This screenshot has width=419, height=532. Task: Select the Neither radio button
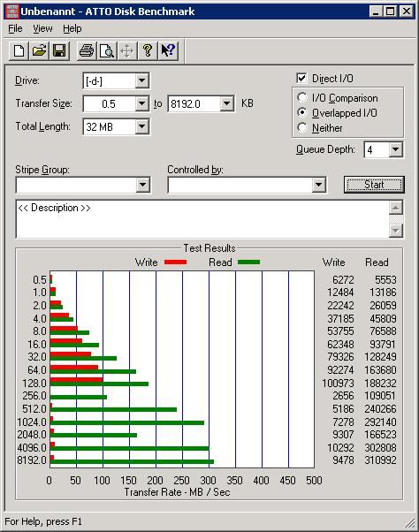pos(302,127)
